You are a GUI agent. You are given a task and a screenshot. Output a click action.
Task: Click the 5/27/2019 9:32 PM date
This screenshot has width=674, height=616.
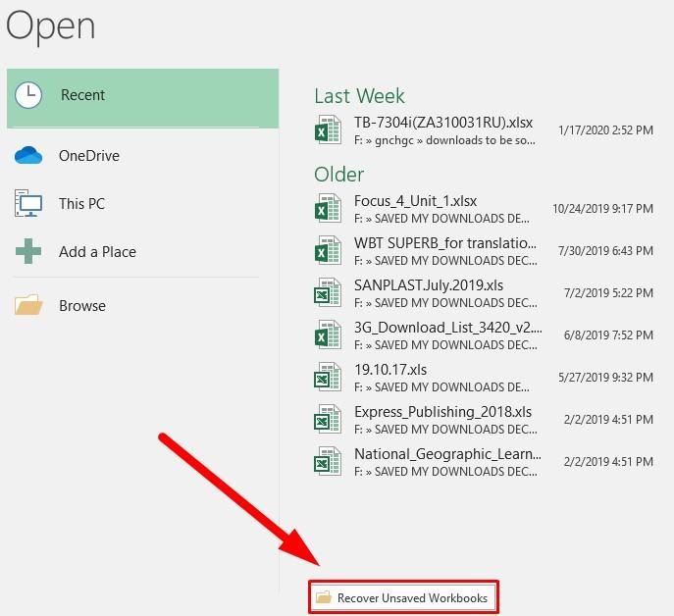click(x=605, y=378)
